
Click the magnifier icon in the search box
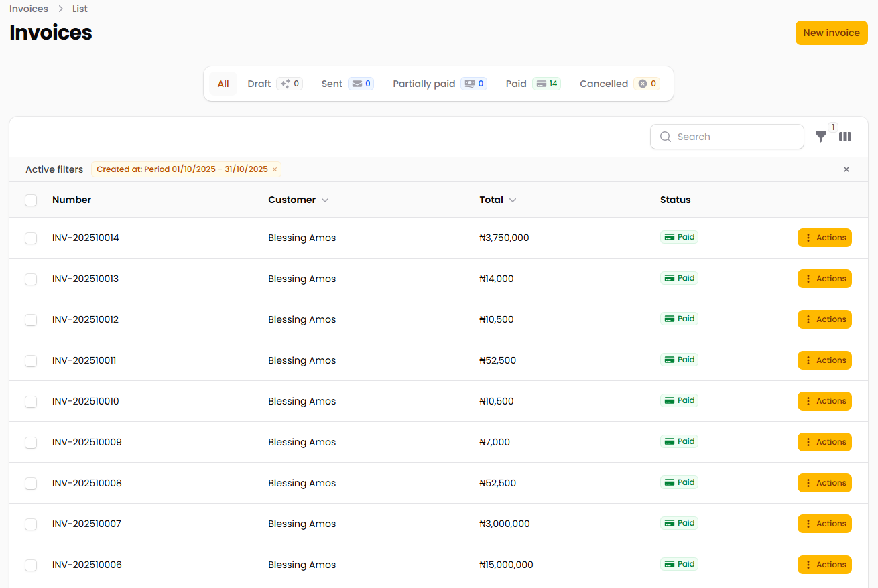click(666, 137)
